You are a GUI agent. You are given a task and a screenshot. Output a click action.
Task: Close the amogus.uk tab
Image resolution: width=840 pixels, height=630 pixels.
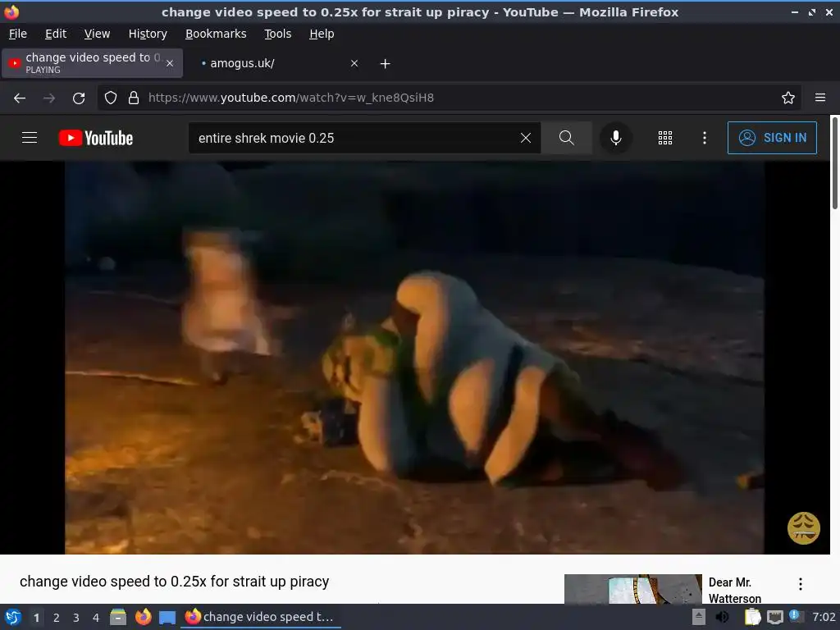354,63
